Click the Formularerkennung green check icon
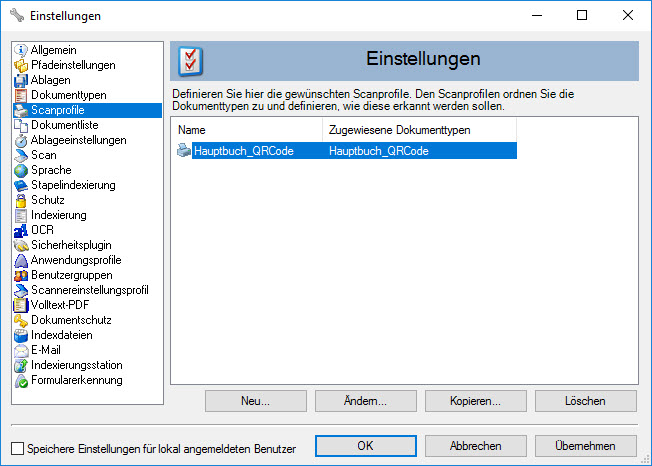Screen dimensions: 652x466 tap(21, 380)
